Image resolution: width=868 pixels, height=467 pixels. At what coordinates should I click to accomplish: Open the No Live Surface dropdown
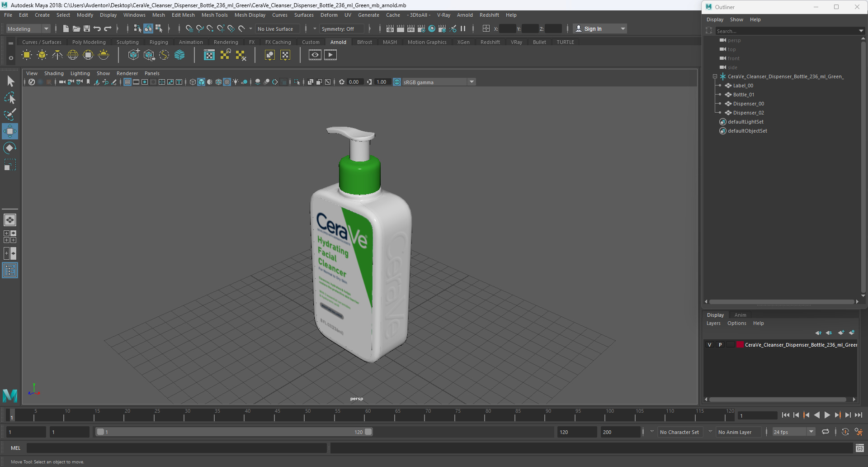click(278, 29)
